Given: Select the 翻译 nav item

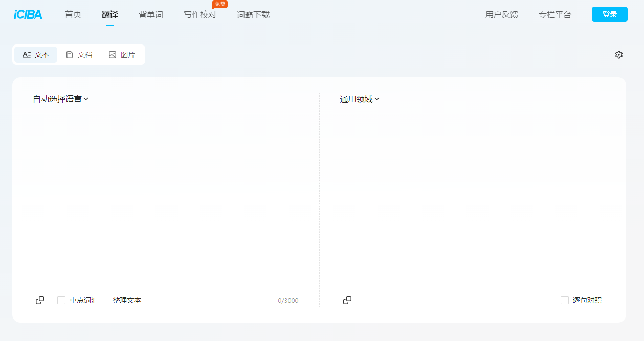Looking at the screenshot, I should click(110, 15).
